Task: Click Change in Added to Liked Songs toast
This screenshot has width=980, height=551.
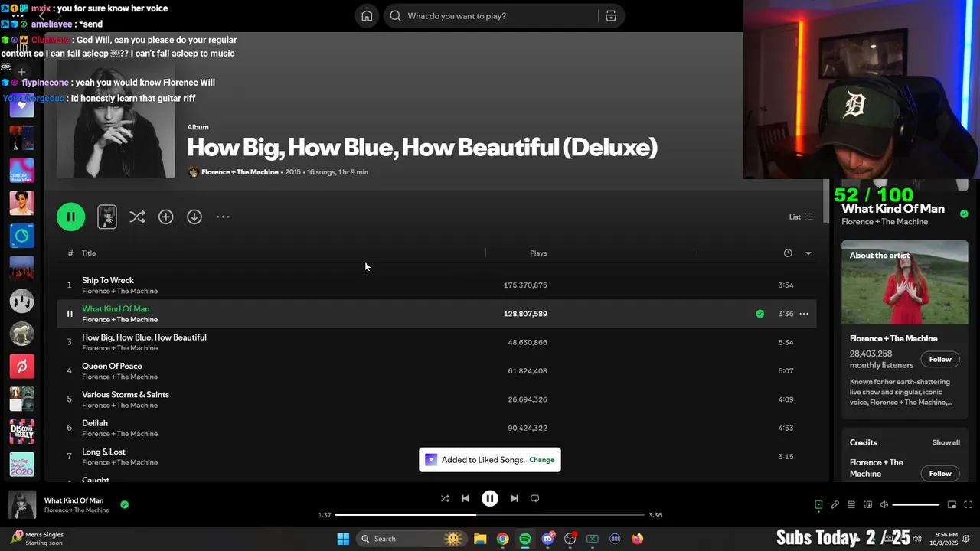Action: click(x=541, y=460)
